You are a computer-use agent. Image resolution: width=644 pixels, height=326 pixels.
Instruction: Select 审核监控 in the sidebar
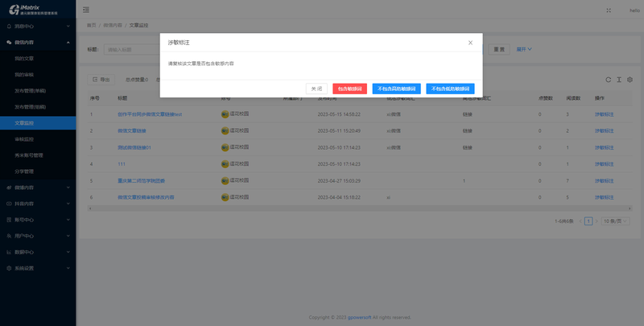(x=24, y=139)
